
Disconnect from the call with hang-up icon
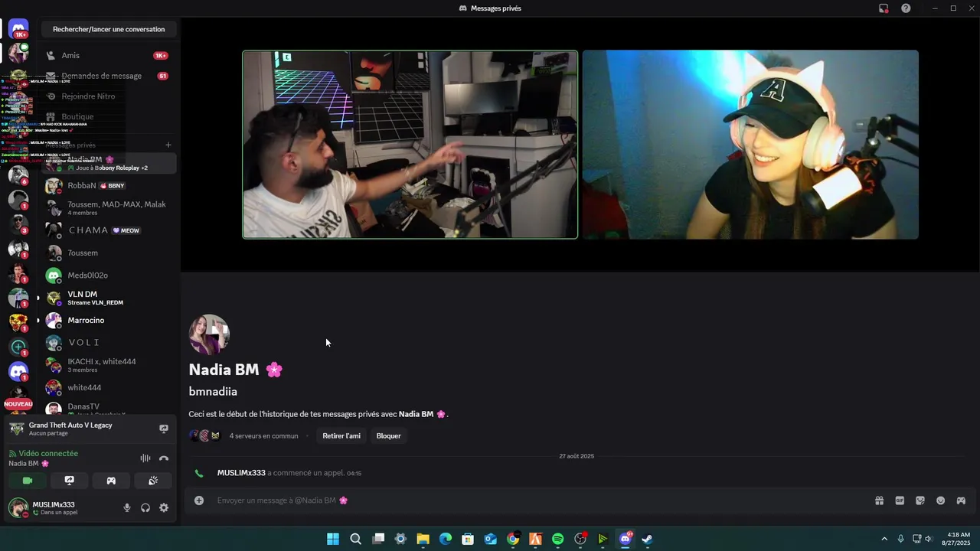pos(163,458)
